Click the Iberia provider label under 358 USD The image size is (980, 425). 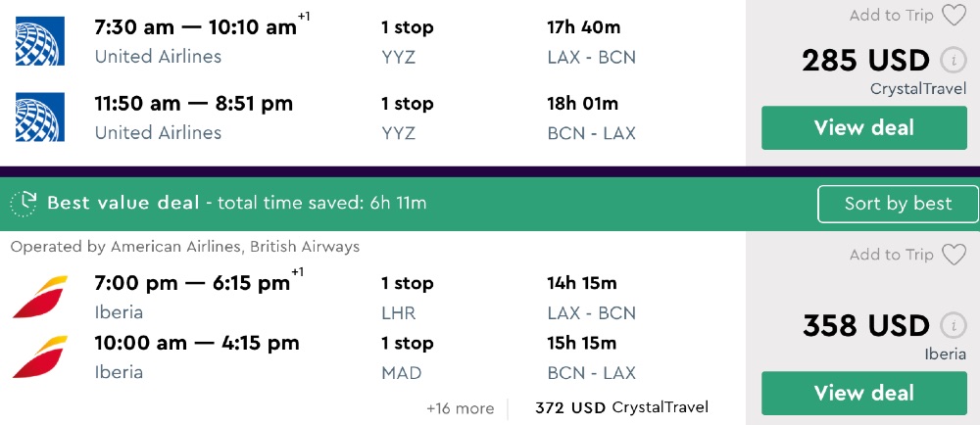(945, 354)
